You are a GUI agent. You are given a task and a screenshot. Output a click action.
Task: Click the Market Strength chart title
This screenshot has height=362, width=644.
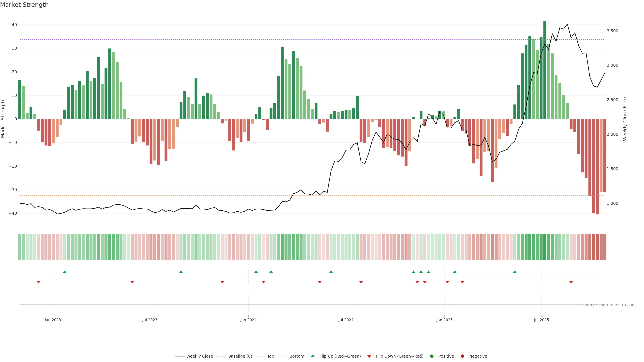[24, 5]
